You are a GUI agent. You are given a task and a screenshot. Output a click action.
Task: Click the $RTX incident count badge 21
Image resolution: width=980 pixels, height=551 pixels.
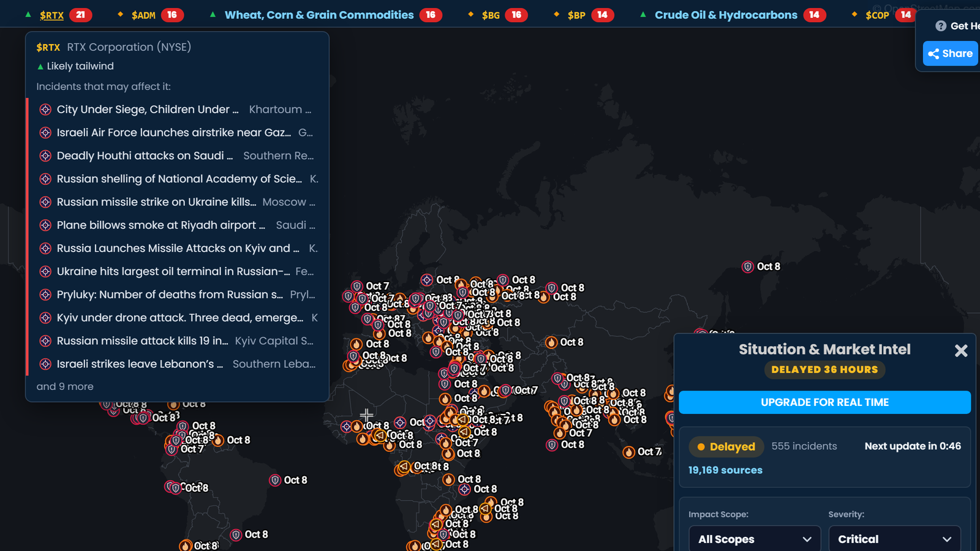81,15
